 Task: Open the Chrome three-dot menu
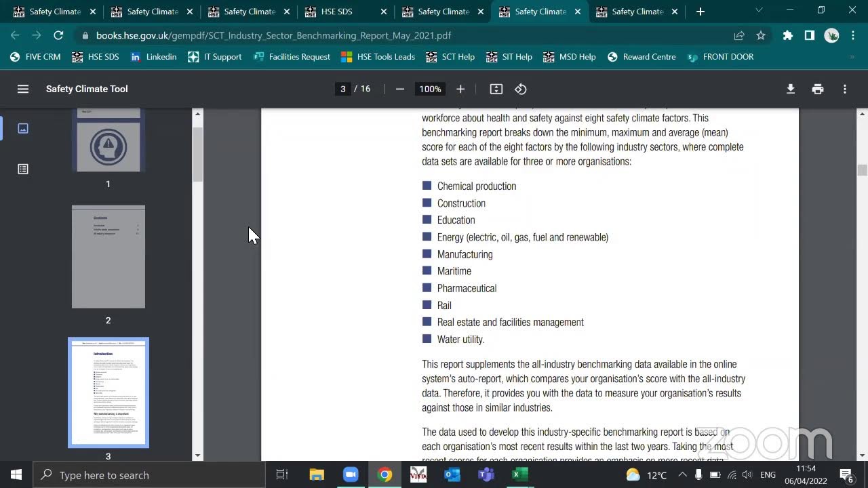click(853, 35)
